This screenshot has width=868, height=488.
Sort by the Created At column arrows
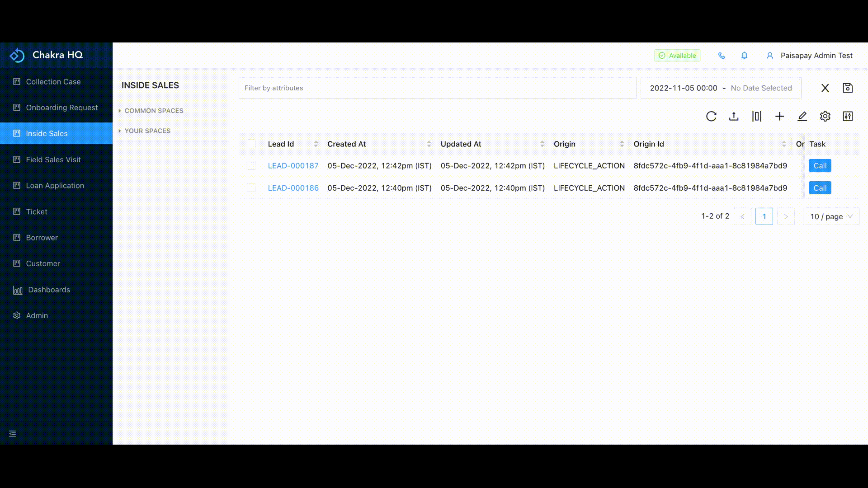429,144
